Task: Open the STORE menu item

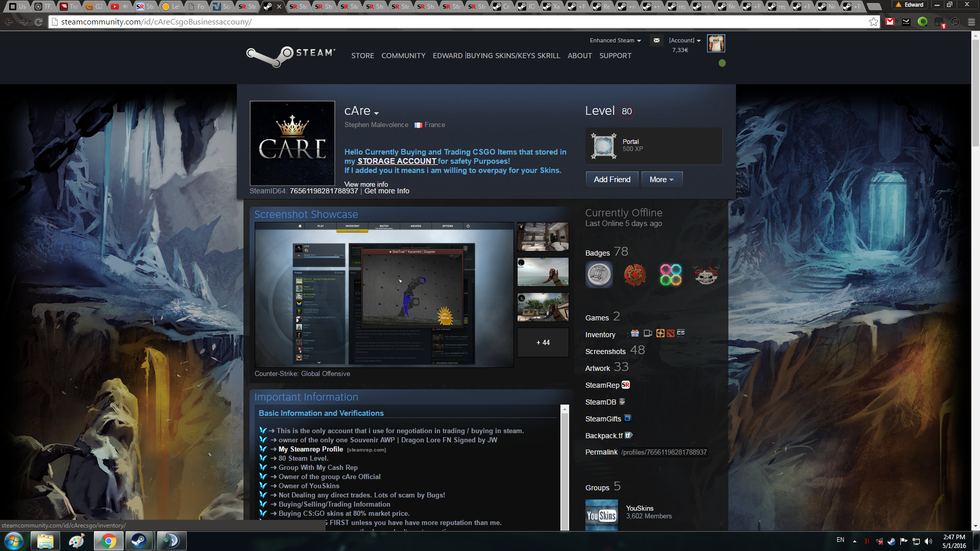Action: point(362,56)
